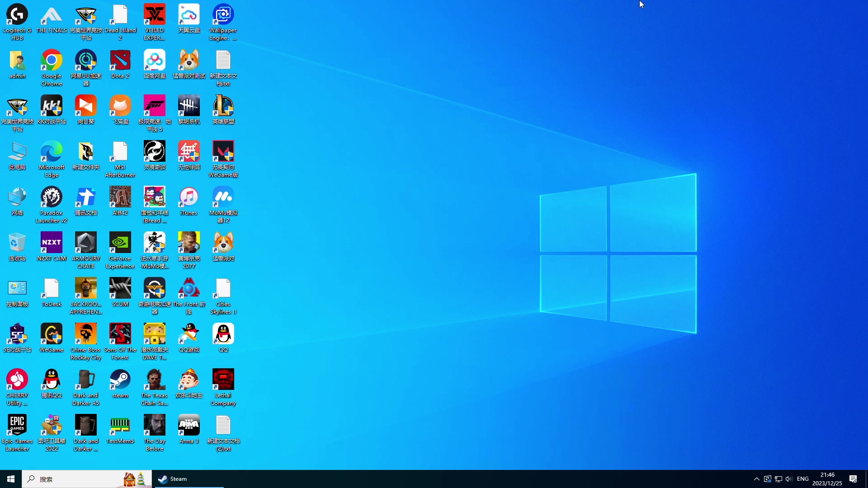Switch input language via ENG indicator

(803, 479)
